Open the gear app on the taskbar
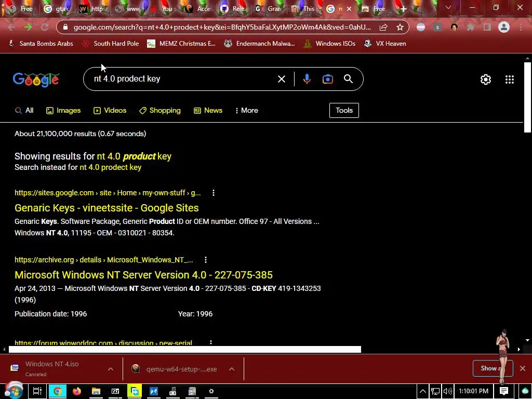Image resolution: width=532 pixels, height=399 pixels. (x=211, y=391)
